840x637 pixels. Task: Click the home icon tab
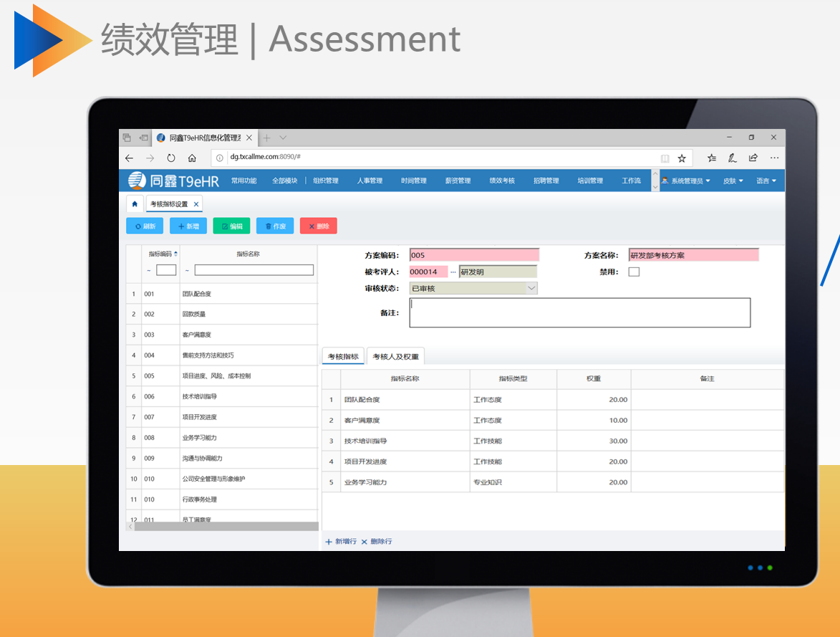pos(135,204)
